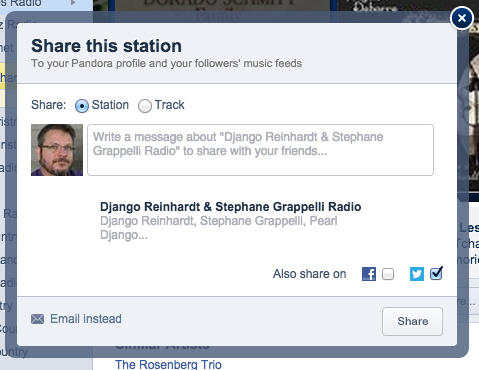Open the Email instead link

point(86,319)
